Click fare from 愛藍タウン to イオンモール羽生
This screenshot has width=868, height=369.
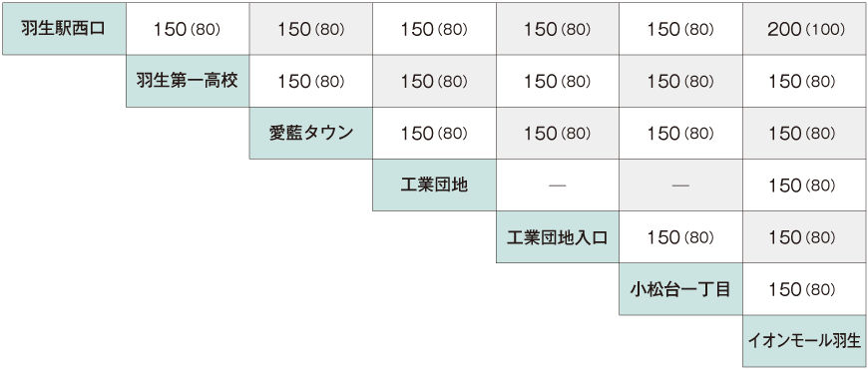(x=804, y=134)
